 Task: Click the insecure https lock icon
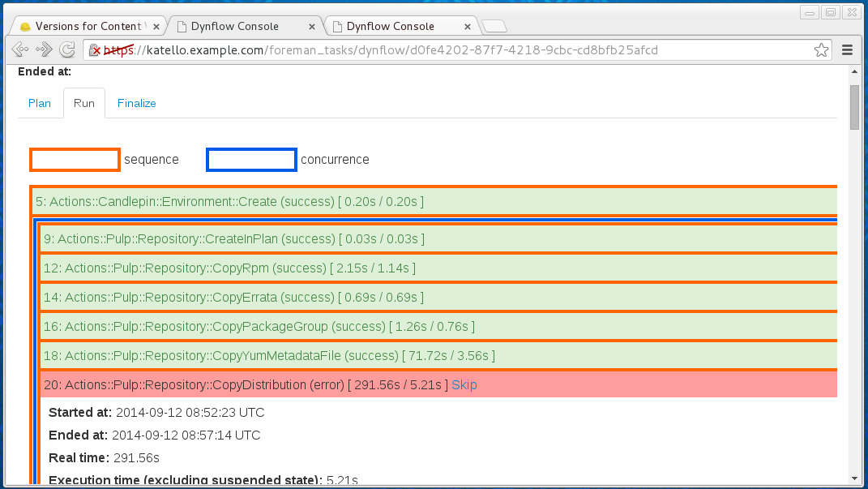(96, 50)
